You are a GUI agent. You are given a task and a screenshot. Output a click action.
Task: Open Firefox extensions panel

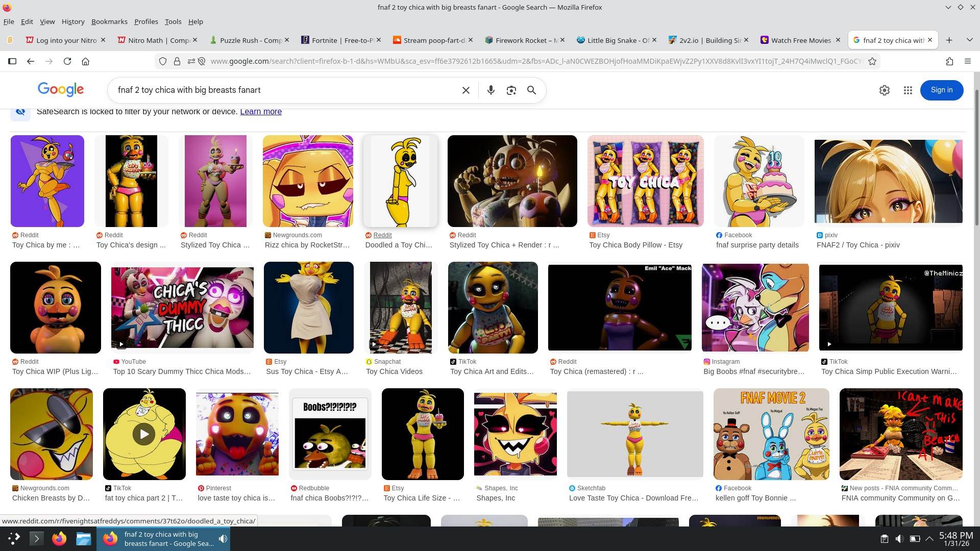click(x=949, y=61)
